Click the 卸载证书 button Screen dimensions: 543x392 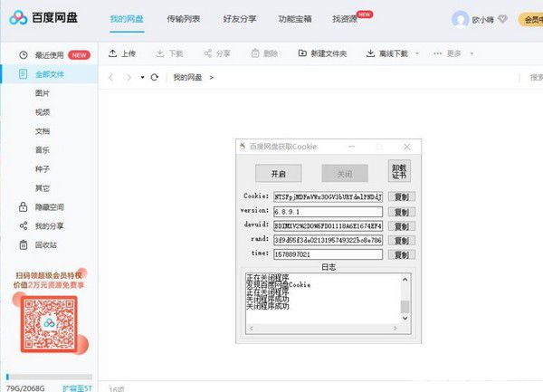coord(399,171)
